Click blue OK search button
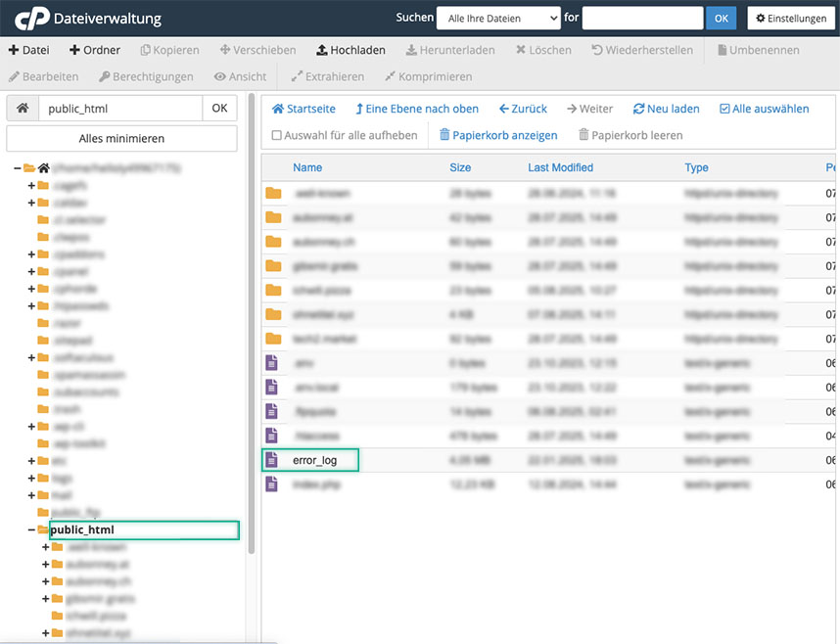 [x=722, y=19]
